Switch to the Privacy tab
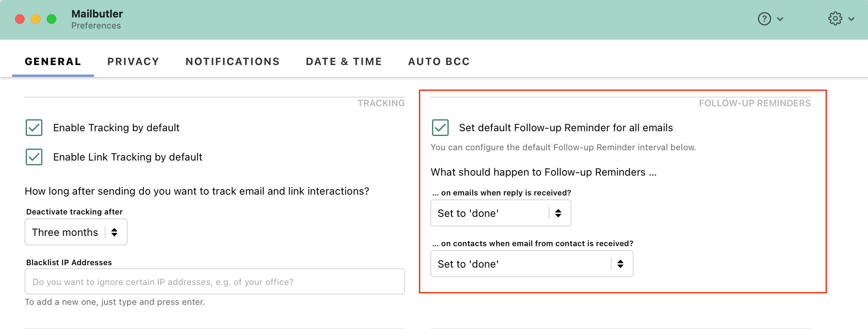This screenshot has width=868, height=329. point(133,61)
